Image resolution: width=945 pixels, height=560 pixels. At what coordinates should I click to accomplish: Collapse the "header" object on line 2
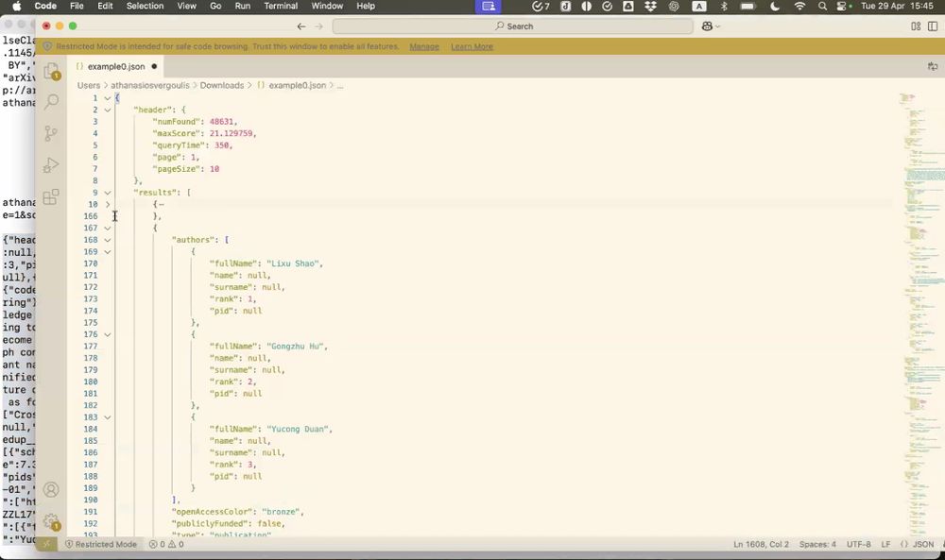click(108, 110)
